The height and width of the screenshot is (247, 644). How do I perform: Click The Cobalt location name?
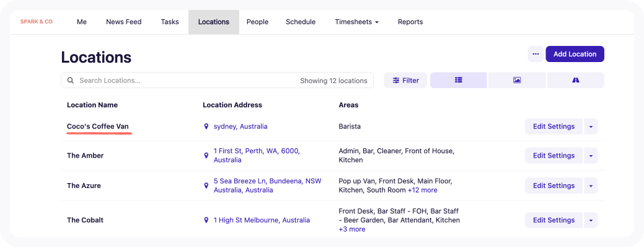click(85, 220)
